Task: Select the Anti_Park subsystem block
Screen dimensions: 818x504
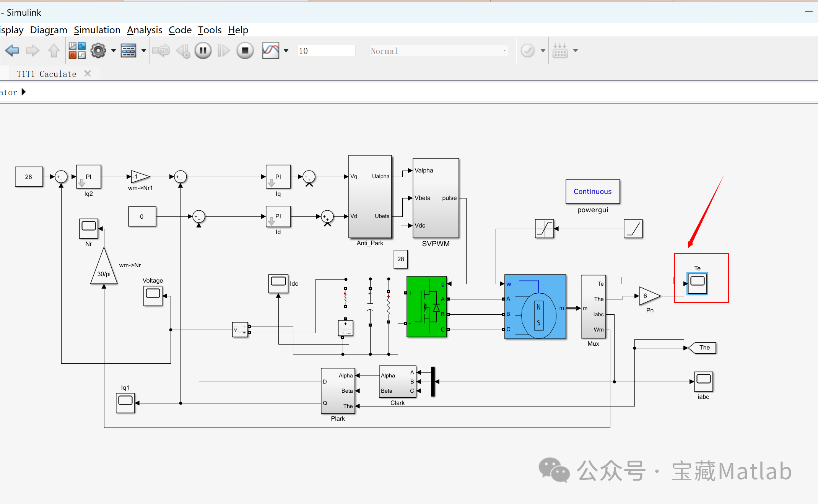Action: pos(370,197)
